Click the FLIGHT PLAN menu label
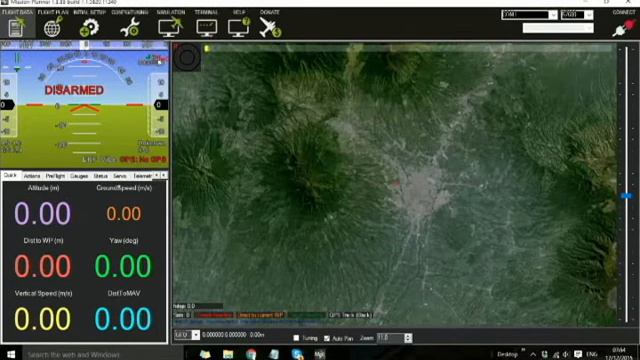 53,12
